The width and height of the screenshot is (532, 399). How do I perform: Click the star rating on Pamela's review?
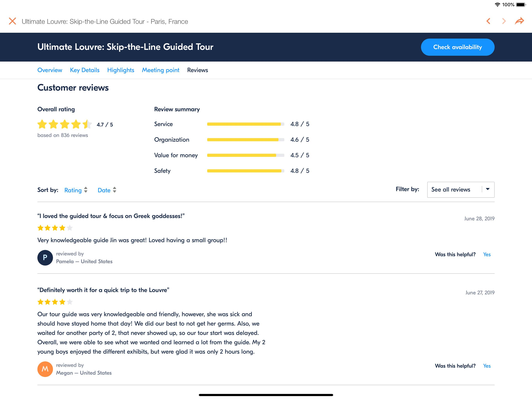(55, 228)
